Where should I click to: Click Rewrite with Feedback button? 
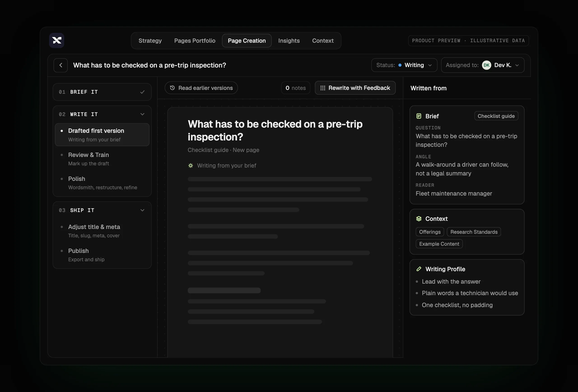(355, 88)
